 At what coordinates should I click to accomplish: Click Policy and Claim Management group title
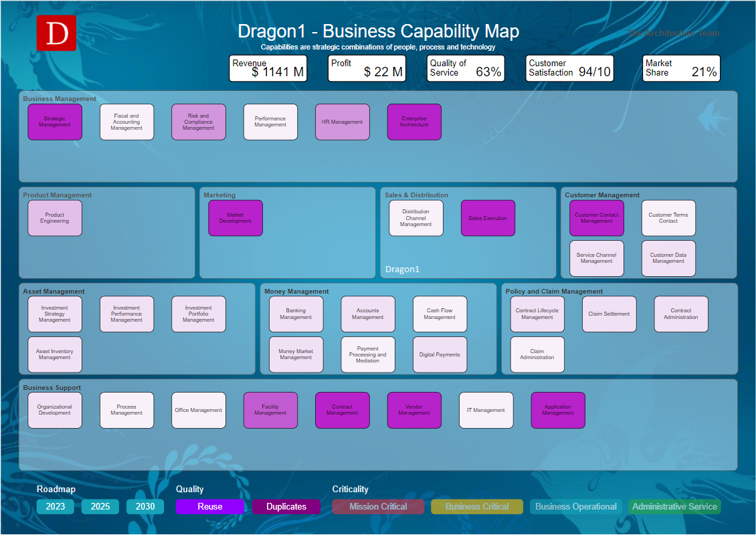point(554,292)
